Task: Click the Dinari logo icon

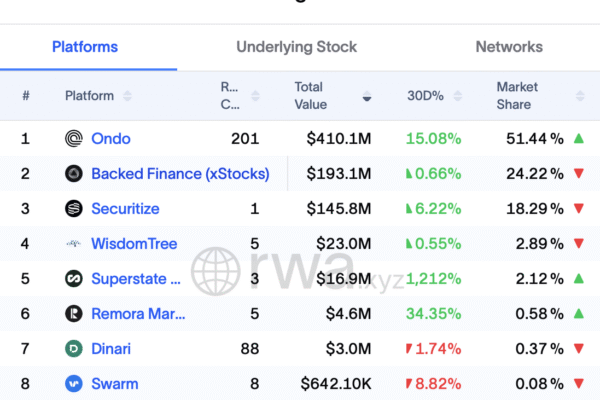Action: (74, 349)
